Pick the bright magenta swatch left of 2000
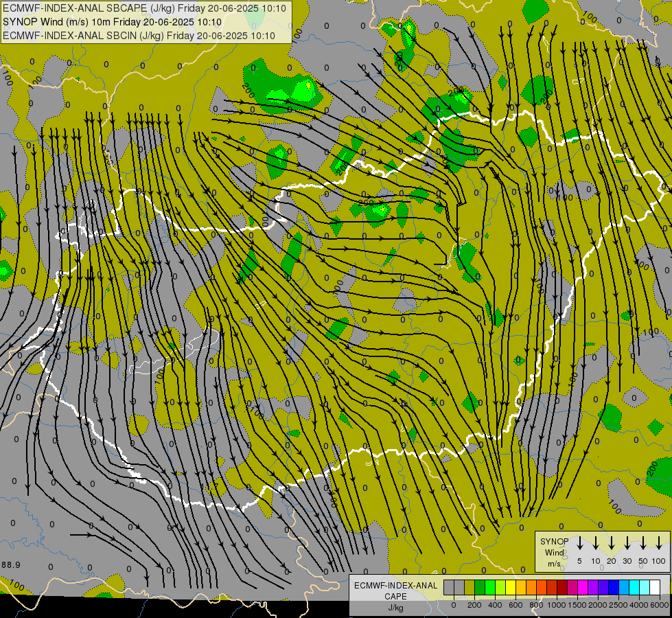 (x=583, y=587)
